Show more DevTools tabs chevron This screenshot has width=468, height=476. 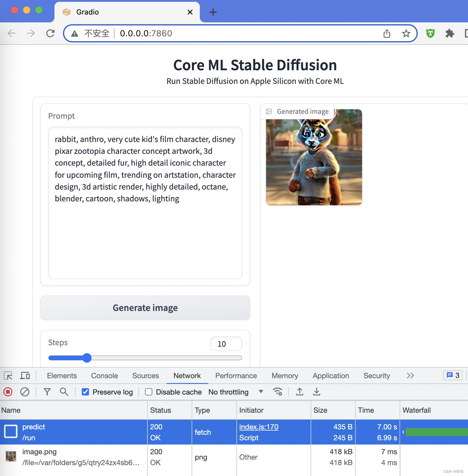(x=410, y=375)
